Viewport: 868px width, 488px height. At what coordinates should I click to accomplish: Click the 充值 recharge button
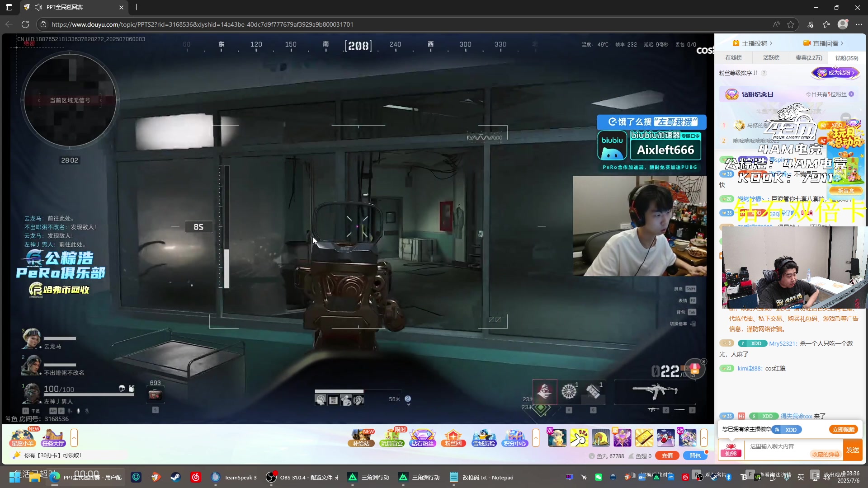click(667, 456)
